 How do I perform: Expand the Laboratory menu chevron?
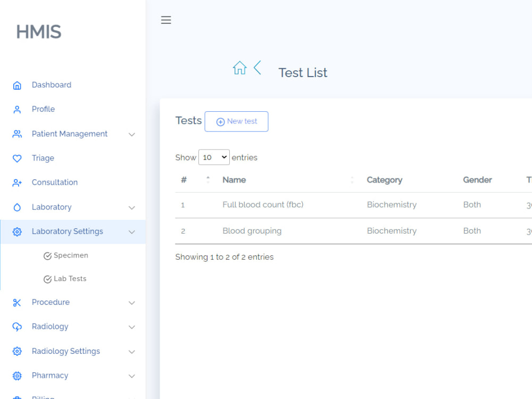131,207
